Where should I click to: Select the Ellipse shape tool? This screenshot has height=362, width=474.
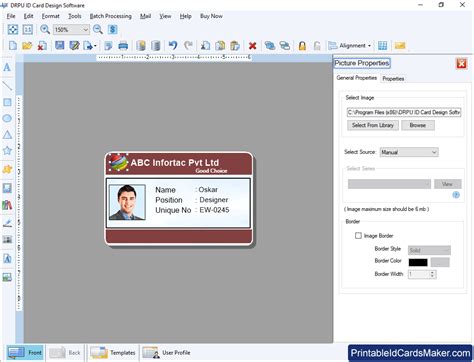click(x=7, y=118)
